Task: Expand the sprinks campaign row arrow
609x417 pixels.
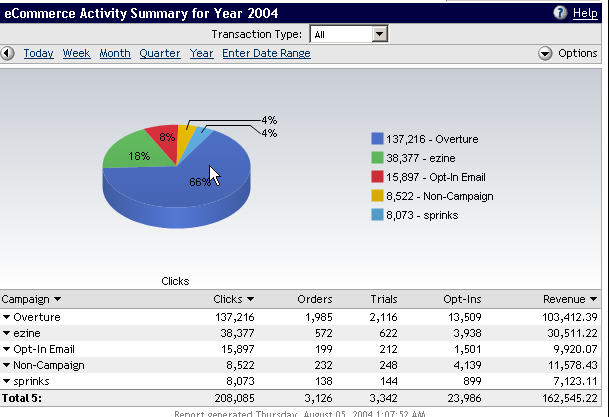Action: coord(6,381)
